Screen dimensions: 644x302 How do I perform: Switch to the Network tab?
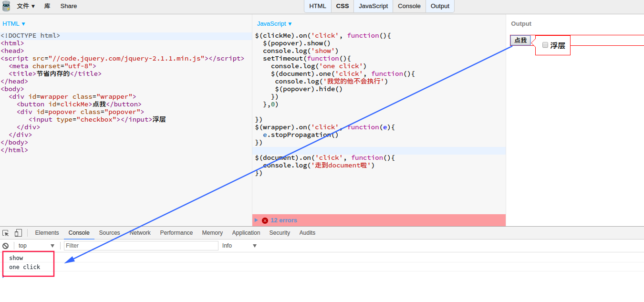tap(140, 233)
